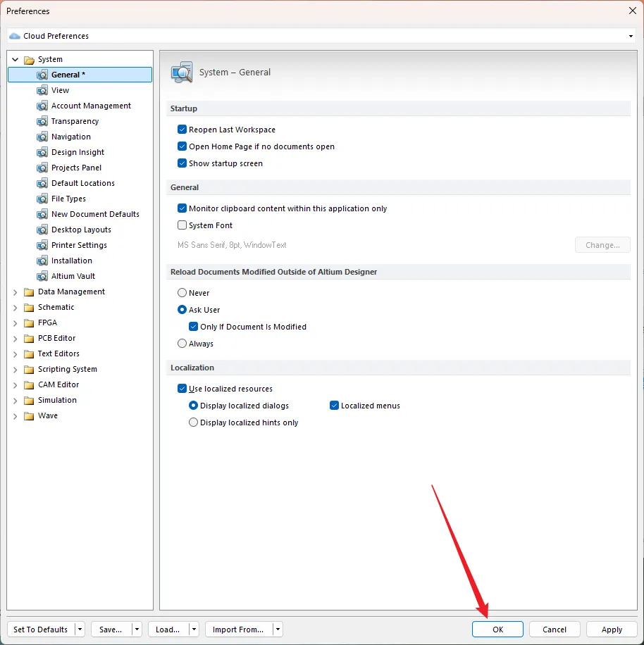The image size is (644, 645).
Task: Expand the CAM Editor node
Action: point(16,385)
